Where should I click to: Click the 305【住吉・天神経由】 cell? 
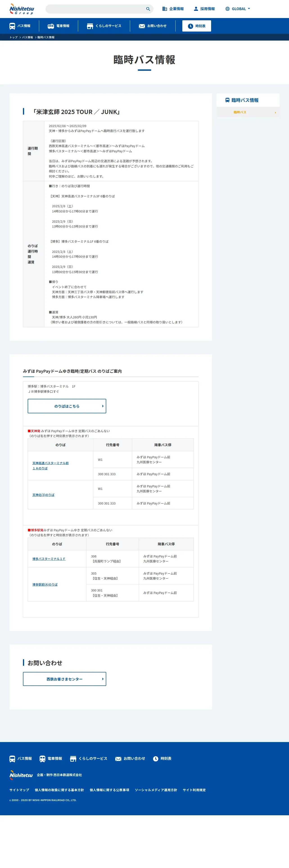tap(112, 576)
